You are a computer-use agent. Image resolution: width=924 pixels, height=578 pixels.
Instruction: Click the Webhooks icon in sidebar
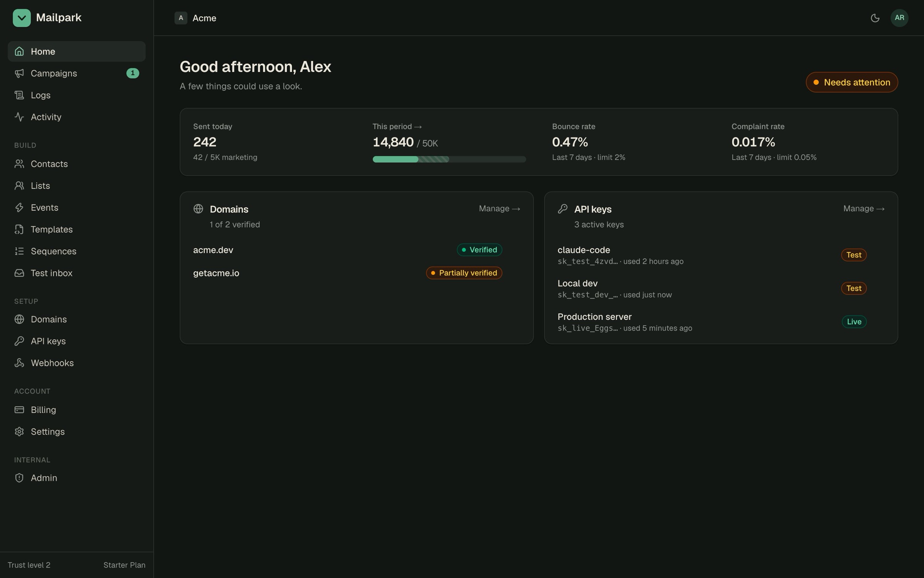19,363
